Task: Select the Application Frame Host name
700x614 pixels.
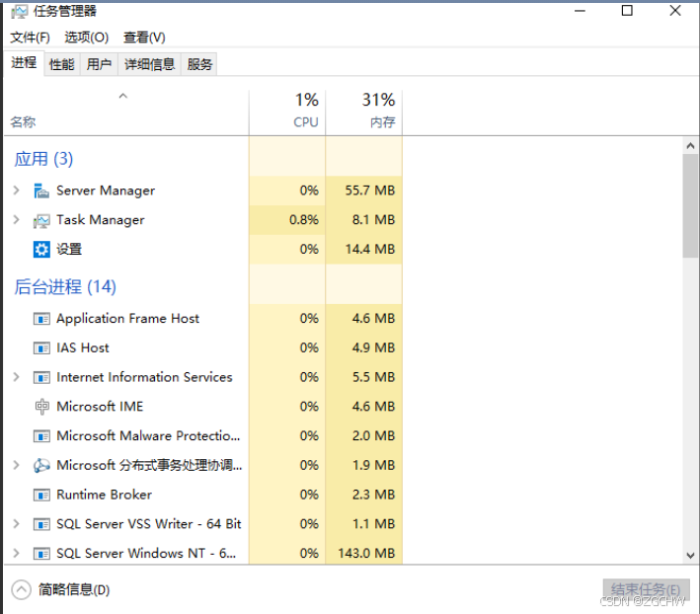Action: point(127,319)
